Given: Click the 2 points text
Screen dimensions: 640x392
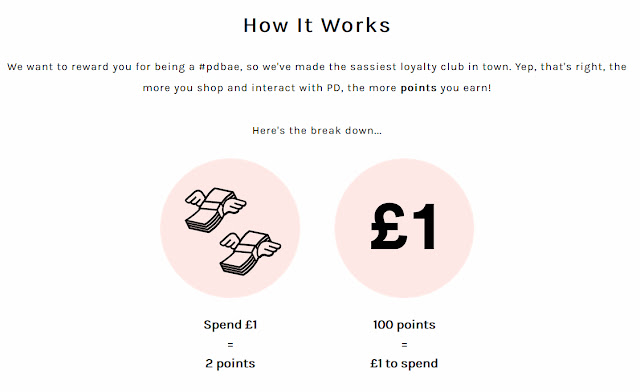Looking at the screenshot, I should pyautogui.click(x=230, y=363).
